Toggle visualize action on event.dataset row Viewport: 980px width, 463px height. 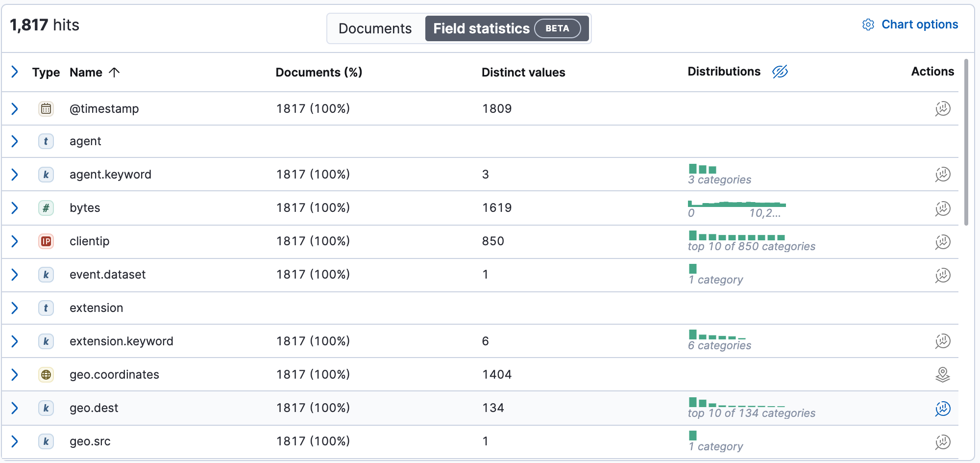point(943,275)
